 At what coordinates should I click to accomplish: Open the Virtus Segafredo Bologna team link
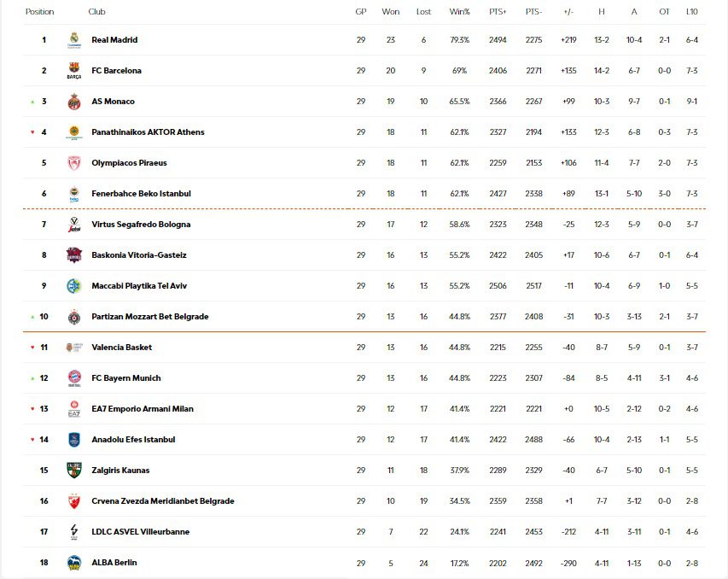coord(141,225)
